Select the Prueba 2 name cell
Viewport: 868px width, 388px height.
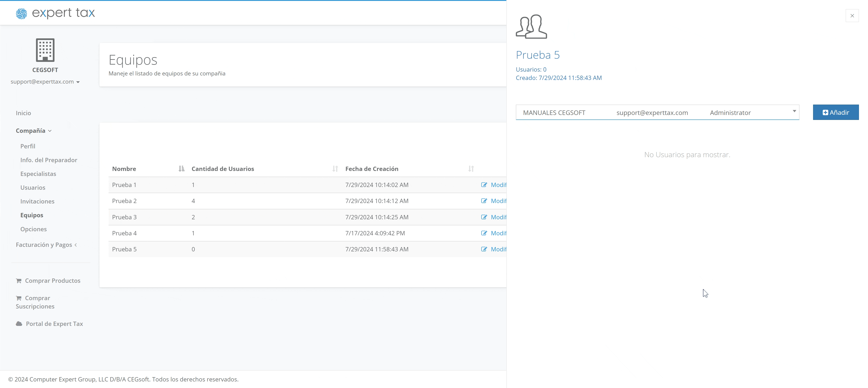(124, 201)
